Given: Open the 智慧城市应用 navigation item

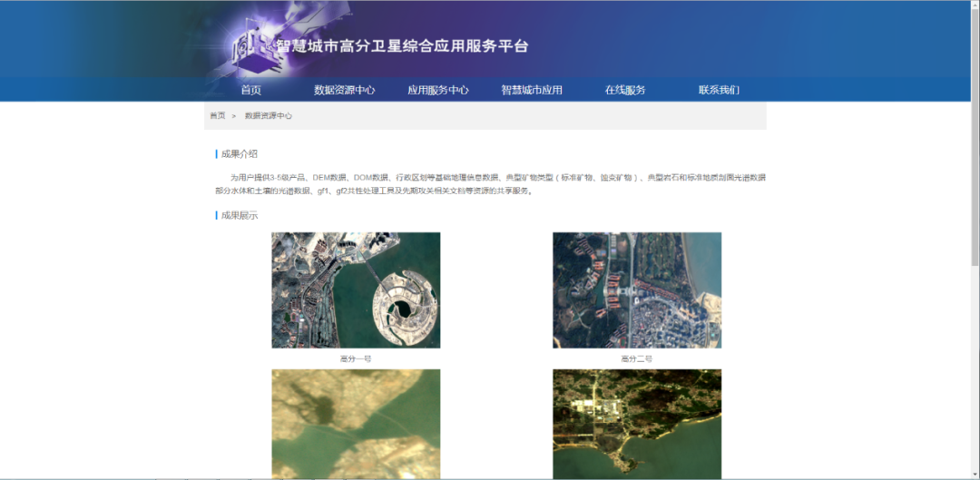Looking at the screenshot, I should pyautogui.click(x=532, y=90).
